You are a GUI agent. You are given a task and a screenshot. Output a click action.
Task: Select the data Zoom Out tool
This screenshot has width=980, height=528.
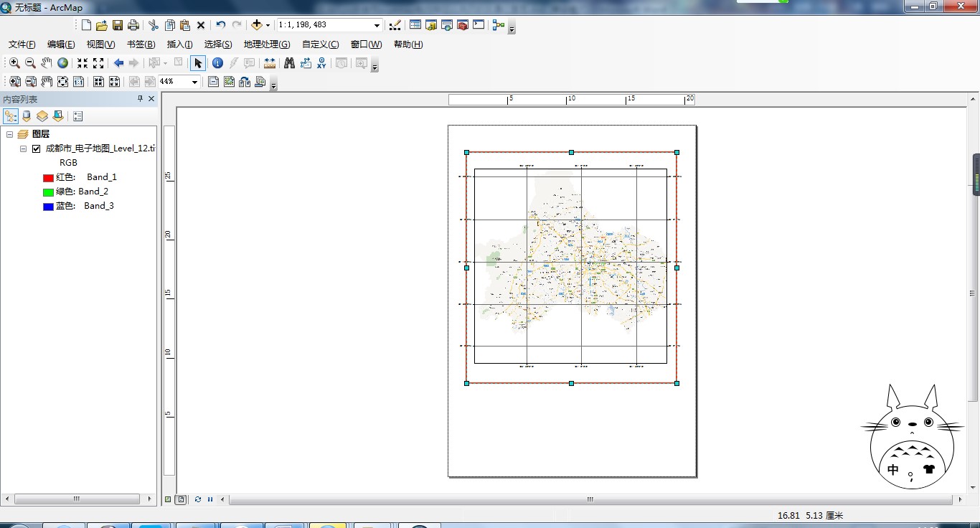30,63
